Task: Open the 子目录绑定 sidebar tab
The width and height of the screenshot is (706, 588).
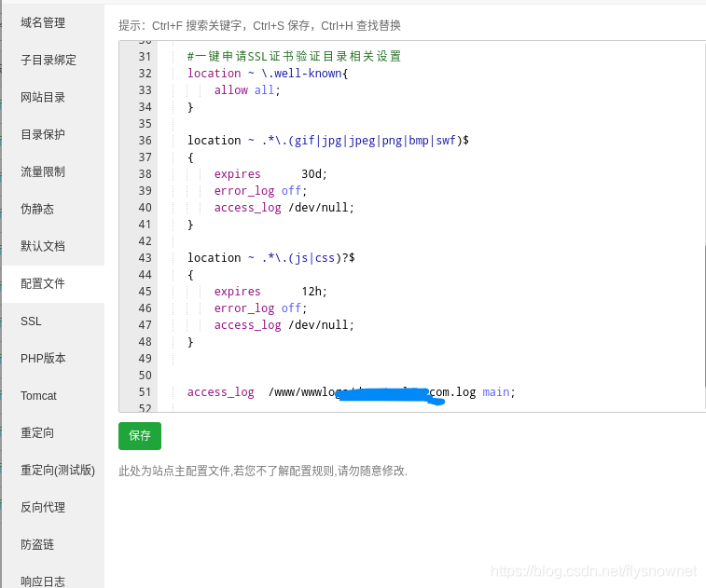Action: [48, 60]
